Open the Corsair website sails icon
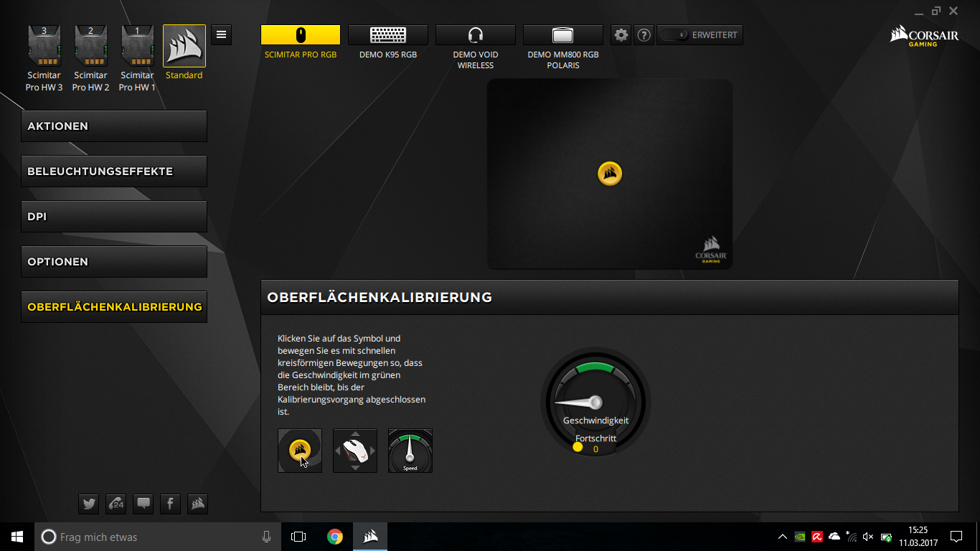The width and height of the screenshot is (980, 551). 197,504
